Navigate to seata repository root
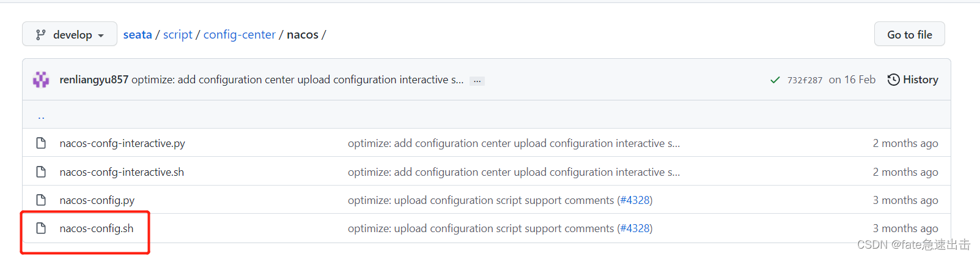The height and width of the screenshot is (256, 980). [138, 35]
